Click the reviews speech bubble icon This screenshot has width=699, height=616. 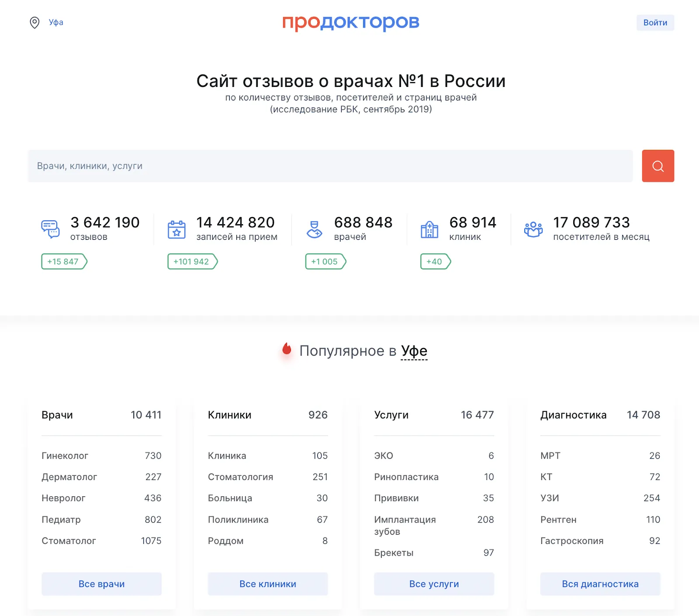point(51,229)
